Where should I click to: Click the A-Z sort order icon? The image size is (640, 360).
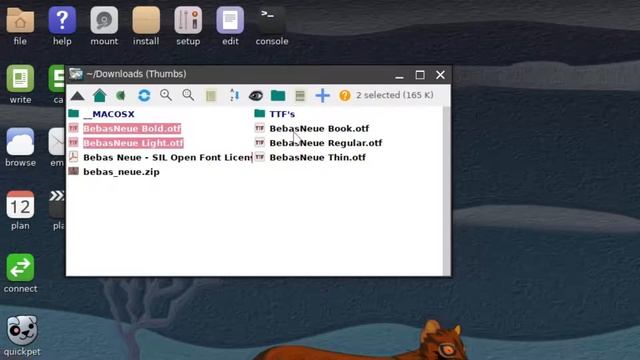coord(234,95)
